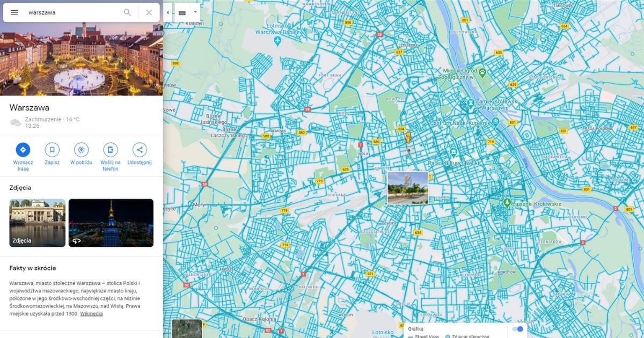The width and height of the screenshot is (644, 338).
Task: Click the Zachmurzenie weather cloud icon
Action: click(16, 122)
